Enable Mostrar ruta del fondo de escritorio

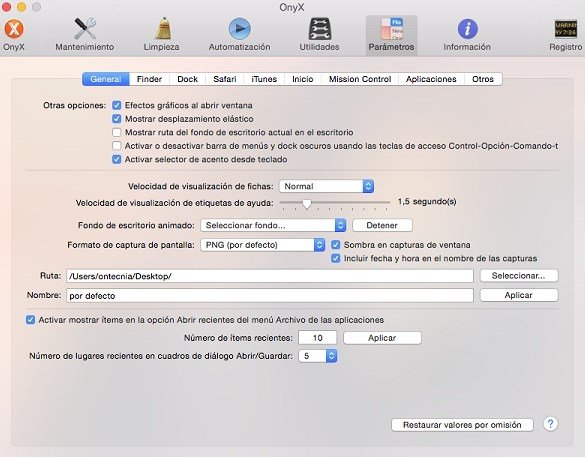tap(117, 132)
